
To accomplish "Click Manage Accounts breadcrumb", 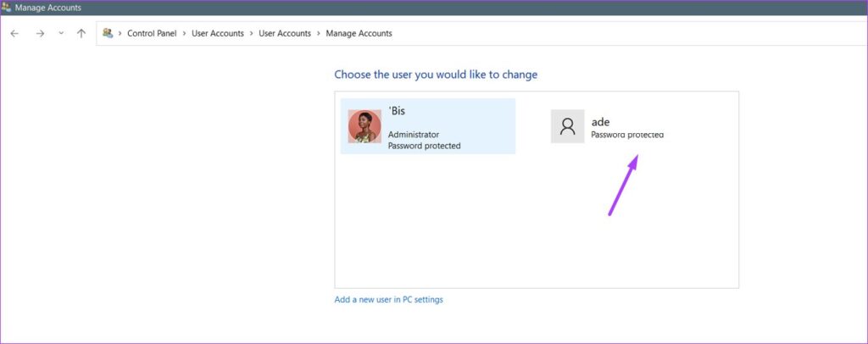I will (x=359, y=33).
